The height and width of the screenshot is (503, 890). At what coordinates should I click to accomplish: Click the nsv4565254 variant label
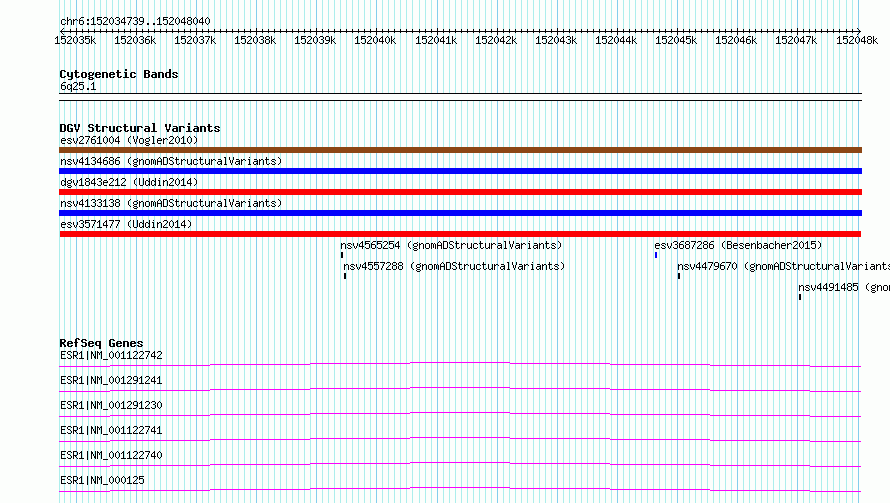click(x=451, y=245)
